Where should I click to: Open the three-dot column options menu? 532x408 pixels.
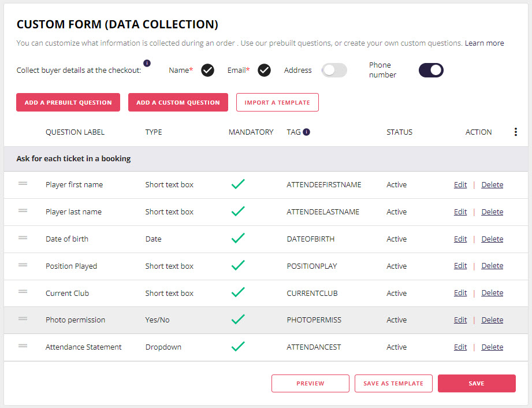[x=515, y=132]
